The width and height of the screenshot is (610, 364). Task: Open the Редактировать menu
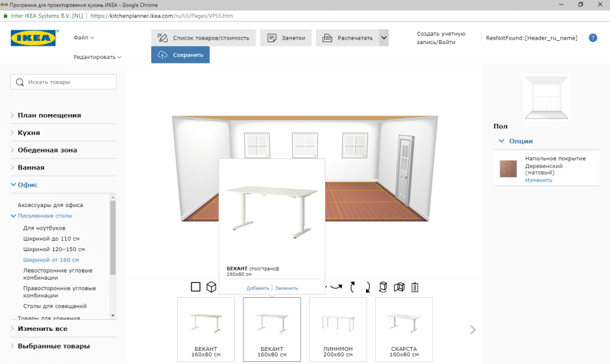97,57
